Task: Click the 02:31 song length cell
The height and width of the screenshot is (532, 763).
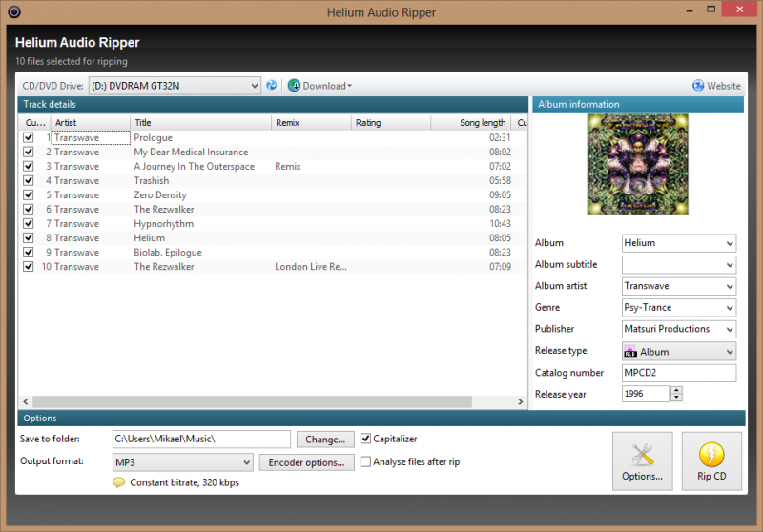Action: (500, 137)
